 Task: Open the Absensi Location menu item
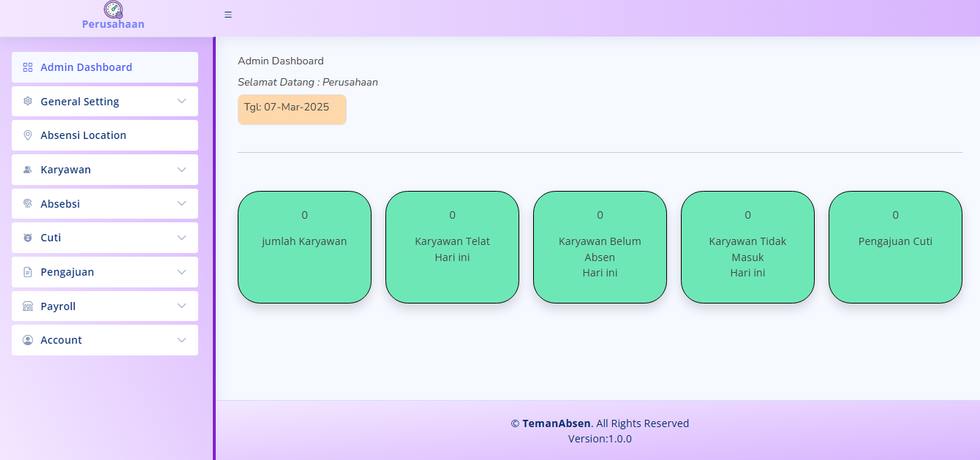83,135
